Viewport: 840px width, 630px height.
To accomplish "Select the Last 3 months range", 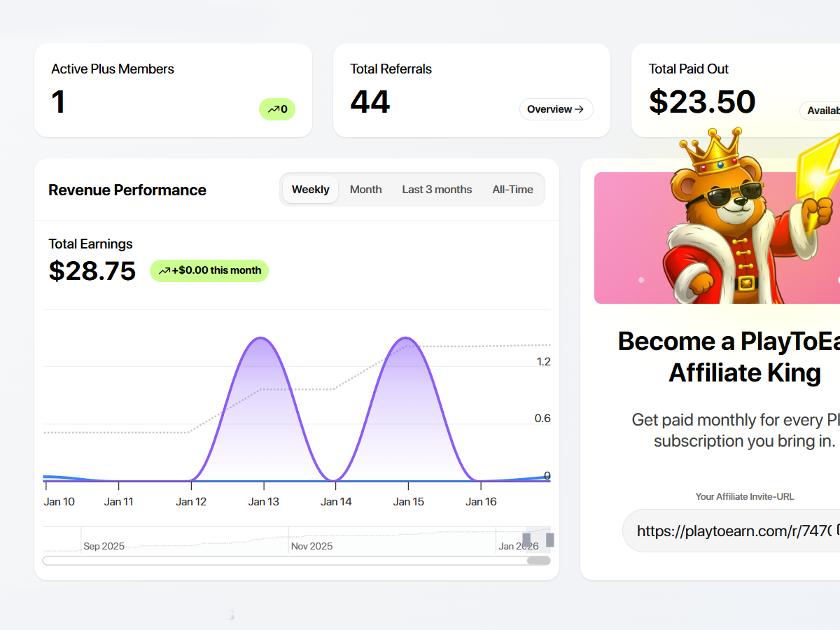I will pos(437,189).
